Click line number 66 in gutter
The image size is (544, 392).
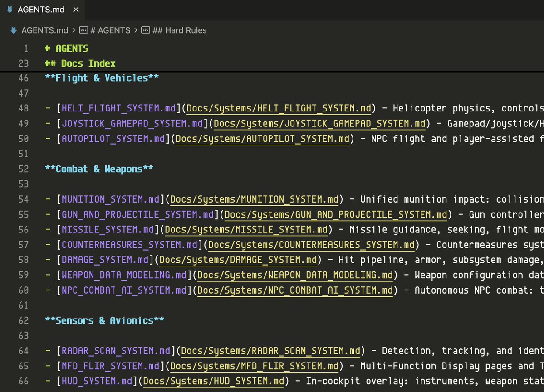(24, 381)
